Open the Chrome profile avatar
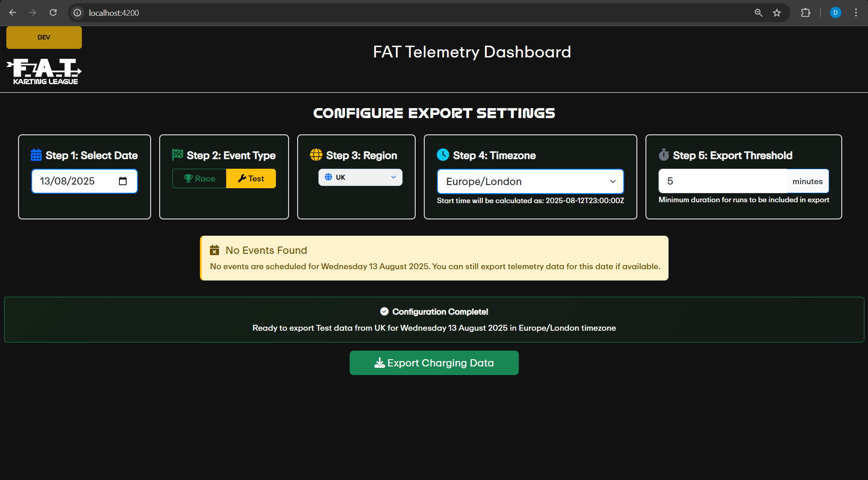Image resolution: width=868 pixels, height=480 pixels. 835,13
